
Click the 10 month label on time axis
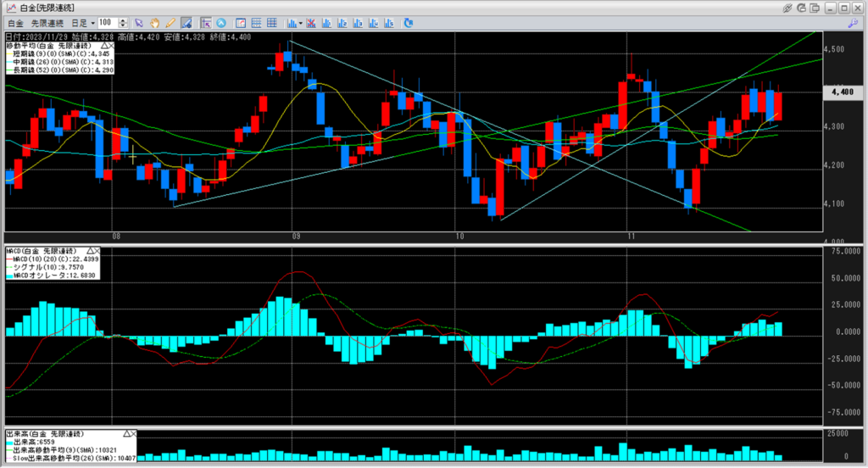point(459,237)
